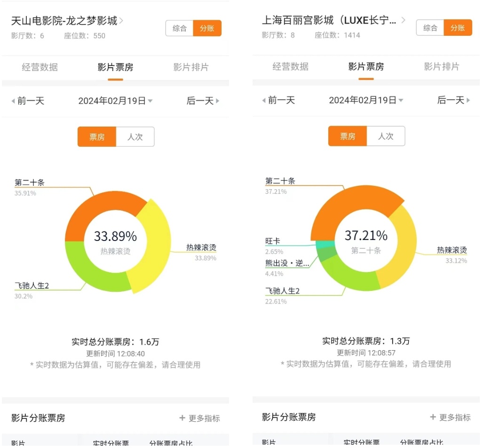Click 票房 button in right panel

click(348, 136)
